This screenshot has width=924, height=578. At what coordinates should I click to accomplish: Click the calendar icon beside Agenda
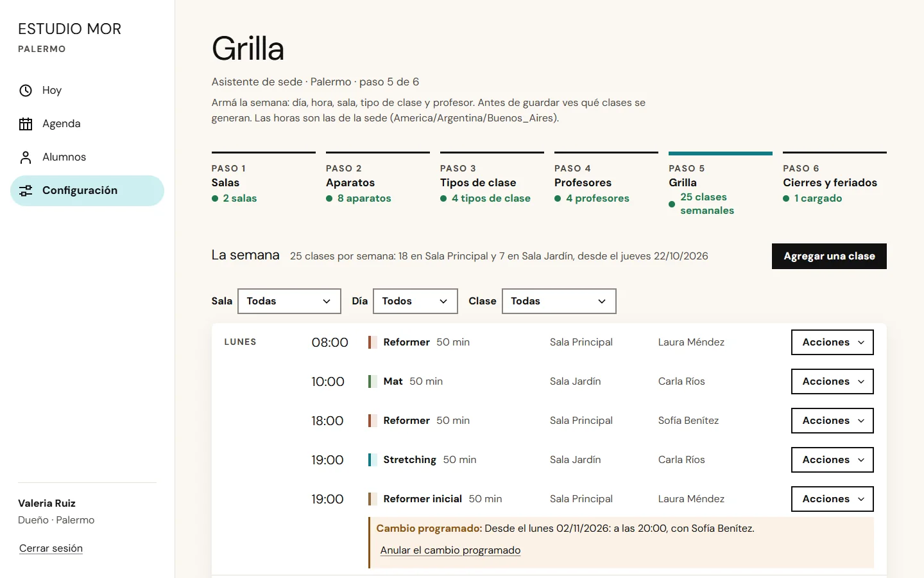[26, 124]
